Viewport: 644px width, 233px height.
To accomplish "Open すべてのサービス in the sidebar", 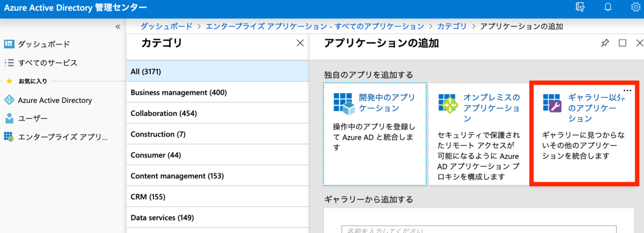I will click(x=48, y=63).
